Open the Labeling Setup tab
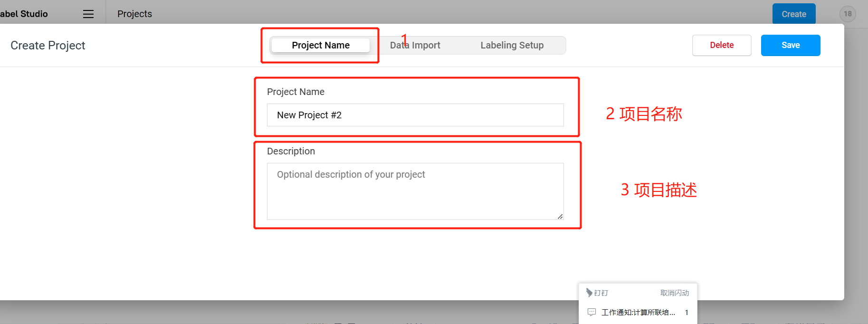The height and width of the screenshot is (324, 868). pyautogui.click(x=512, y=45)
